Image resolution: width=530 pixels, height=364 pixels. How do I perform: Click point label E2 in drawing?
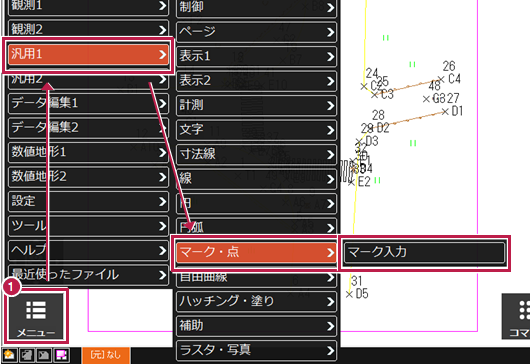click(x=364, y=182)
